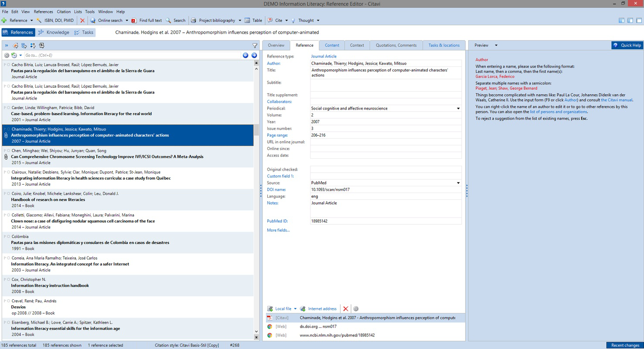Add reference by ISBN, DOI, PMID
This screenshot has width=644, height=349.
pos(55,21)
